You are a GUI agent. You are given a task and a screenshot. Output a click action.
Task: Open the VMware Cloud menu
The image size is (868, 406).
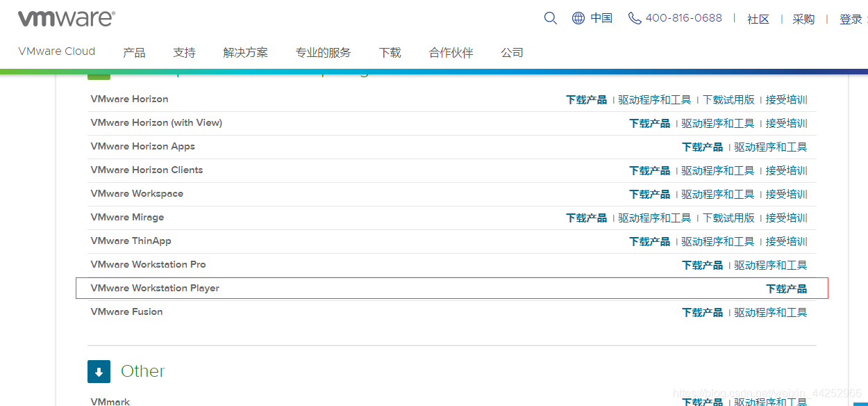coord(57,51)
